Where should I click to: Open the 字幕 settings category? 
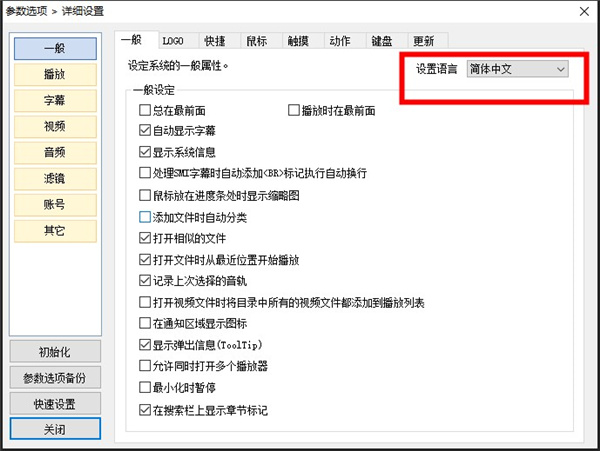pos(55,100)
